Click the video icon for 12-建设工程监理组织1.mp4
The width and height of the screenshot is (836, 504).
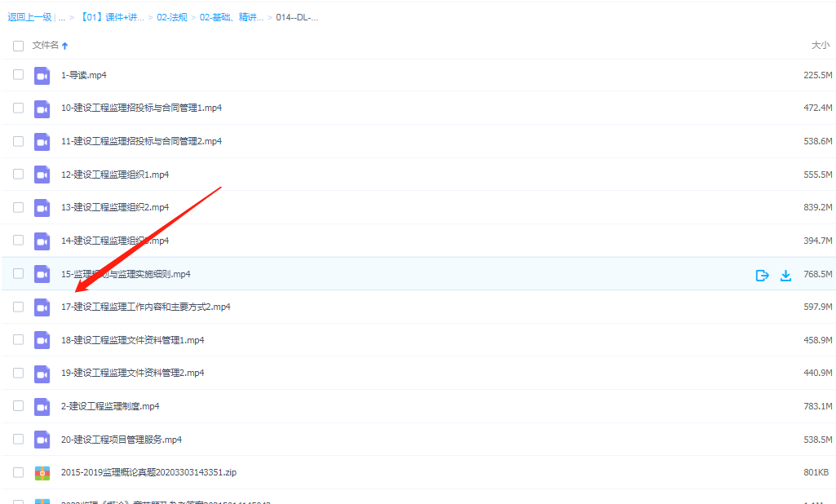click(42, 175)
